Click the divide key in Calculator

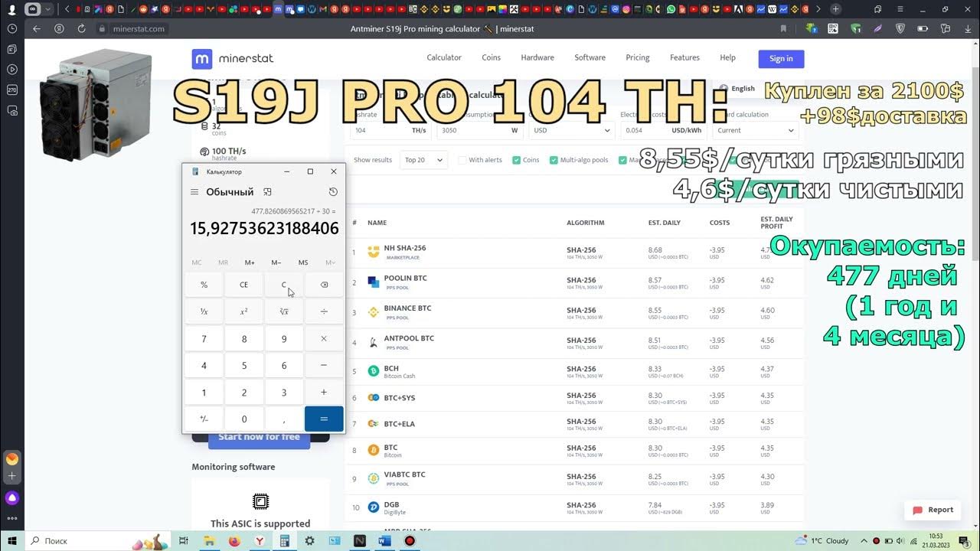[324, 311]
